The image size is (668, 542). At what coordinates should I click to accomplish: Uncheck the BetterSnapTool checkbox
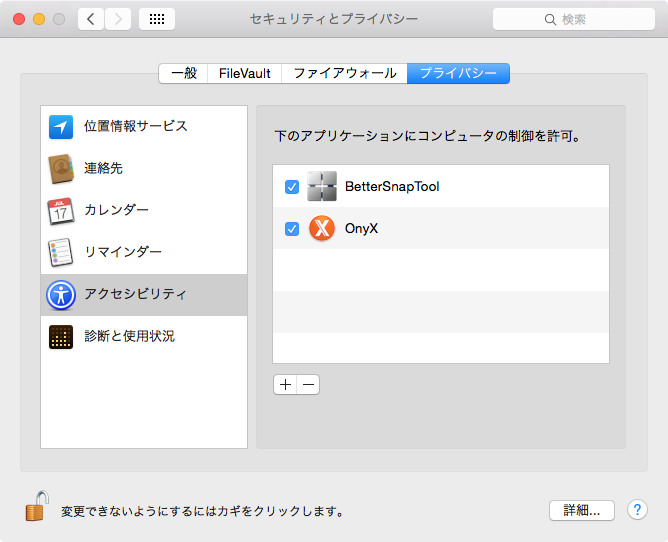pyautogui.click(x=292, y=187)
